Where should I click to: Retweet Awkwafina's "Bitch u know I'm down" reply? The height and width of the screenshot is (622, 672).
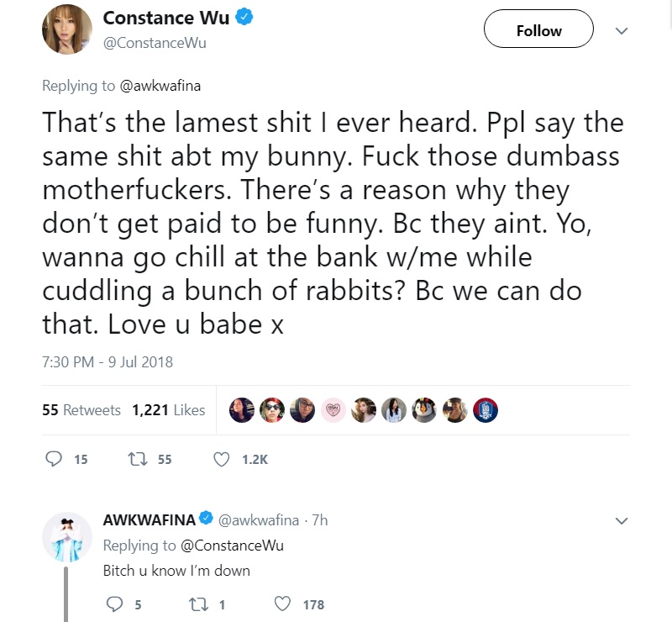pyautogui.click(x=198, y=604)
